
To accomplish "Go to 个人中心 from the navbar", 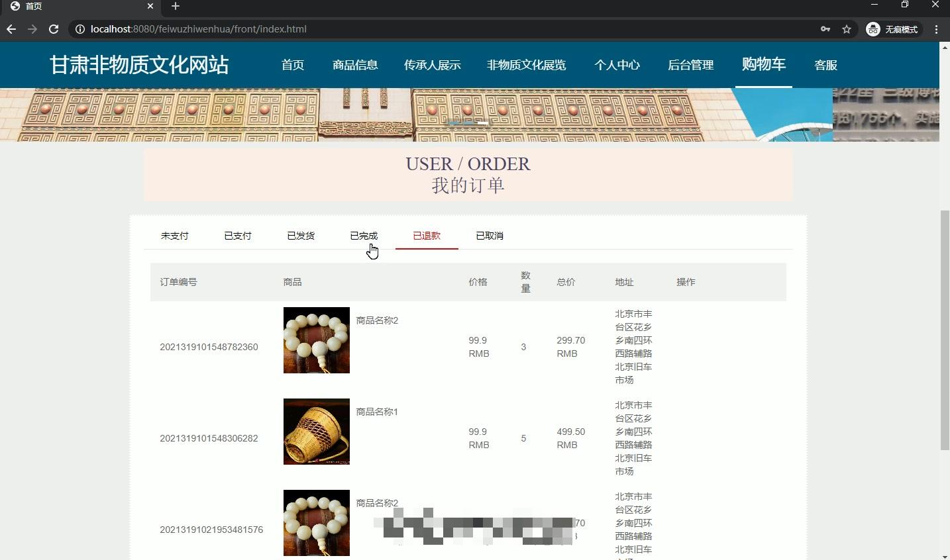I will coord(617,65).
